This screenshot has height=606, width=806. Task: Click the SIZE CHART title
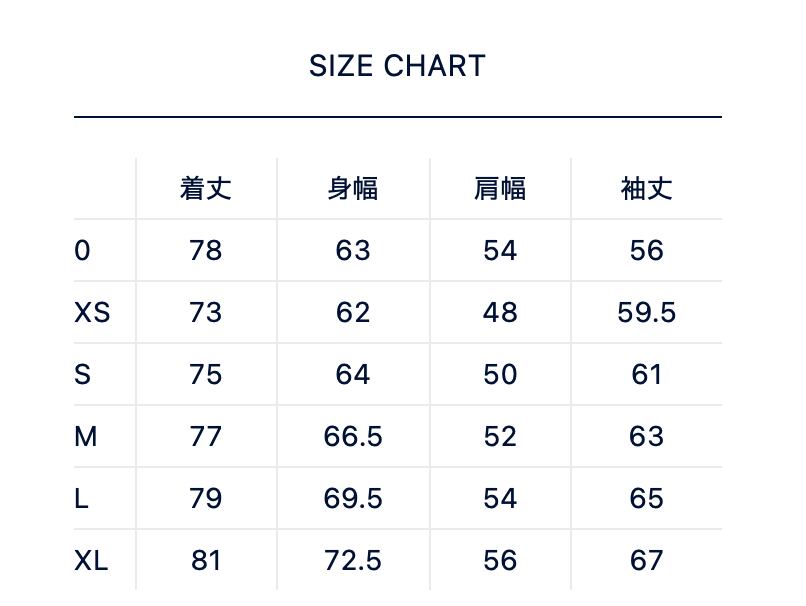[397, 66]
